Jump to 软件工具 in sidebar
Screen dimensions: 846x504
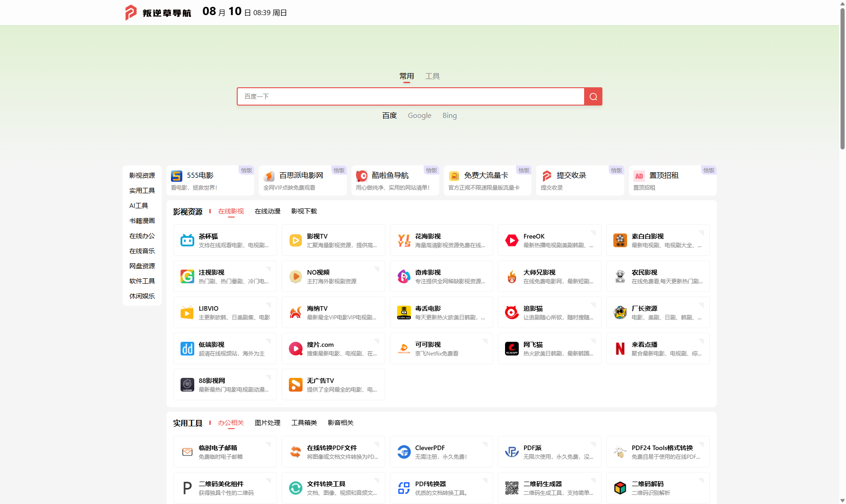point(142,281)
